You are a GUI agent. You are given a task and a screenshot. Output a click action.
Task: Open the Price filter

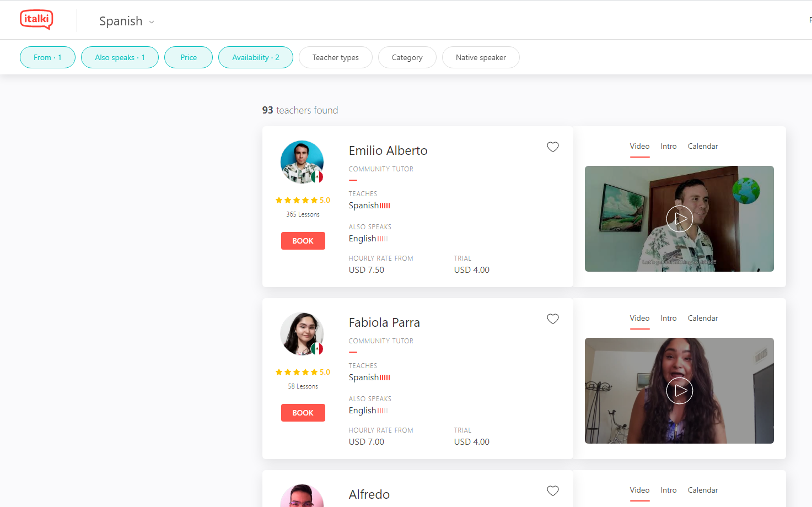189,57
